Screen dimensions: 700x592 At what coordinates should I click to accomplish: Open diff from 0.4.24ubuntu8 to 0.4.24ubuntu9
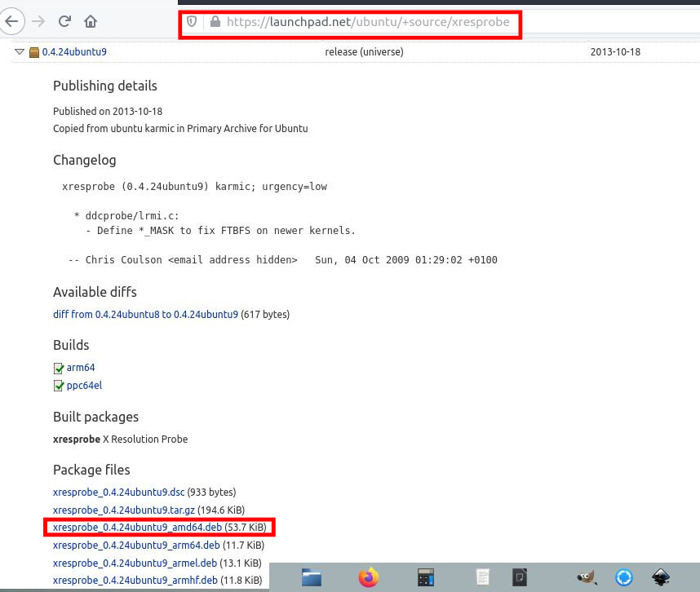(145, 314)
